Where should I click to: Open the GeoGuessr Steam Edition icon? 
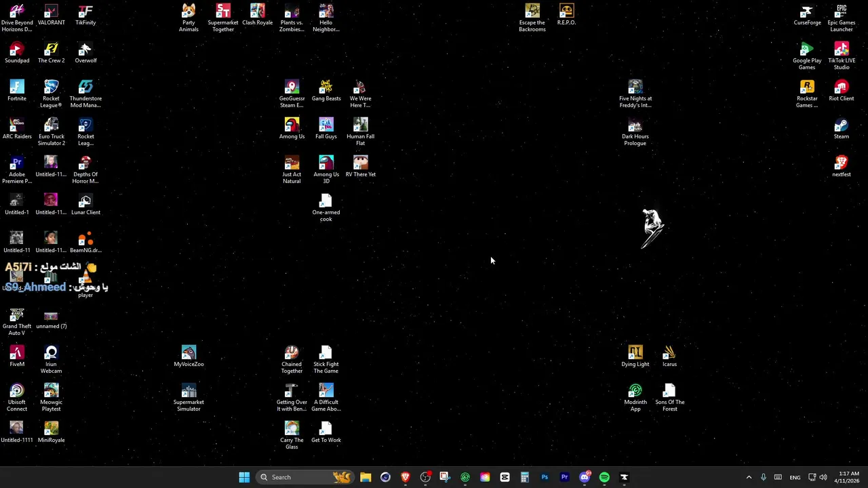pos(292,94)
